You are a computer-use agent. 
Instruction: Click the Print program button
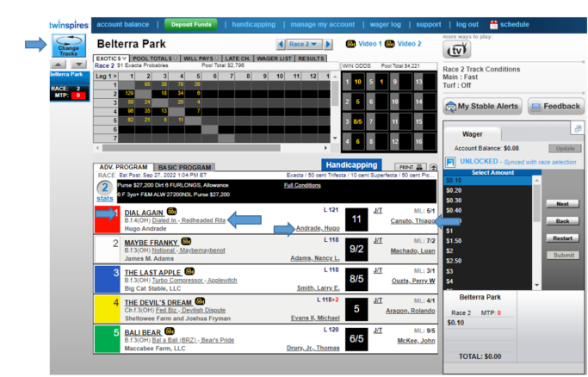point(411,167)
